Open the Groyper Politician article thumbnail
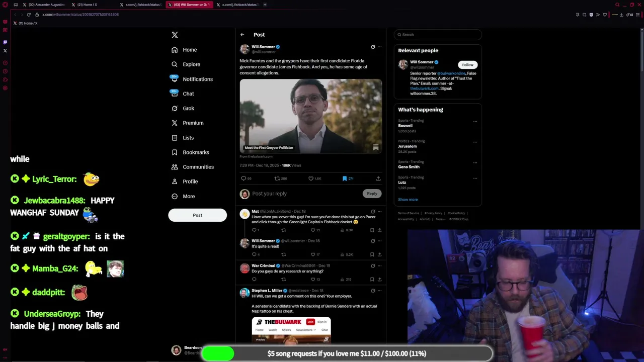 311,116
